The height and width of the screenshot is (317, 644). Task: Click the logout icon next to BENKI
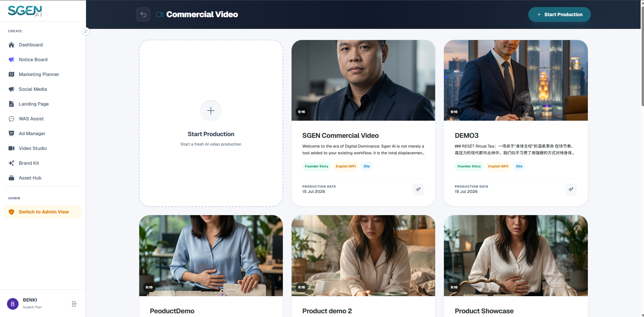(75, 304)
